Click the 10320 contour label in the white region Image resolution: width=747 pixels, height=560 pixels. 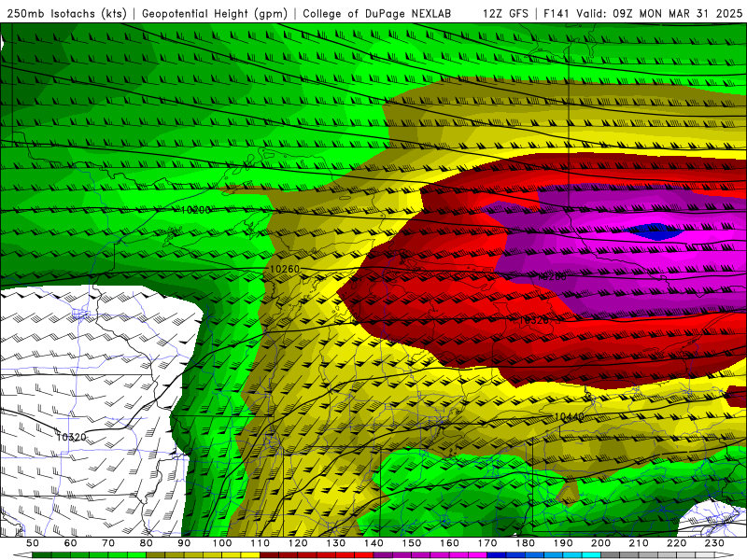(72, 437)
